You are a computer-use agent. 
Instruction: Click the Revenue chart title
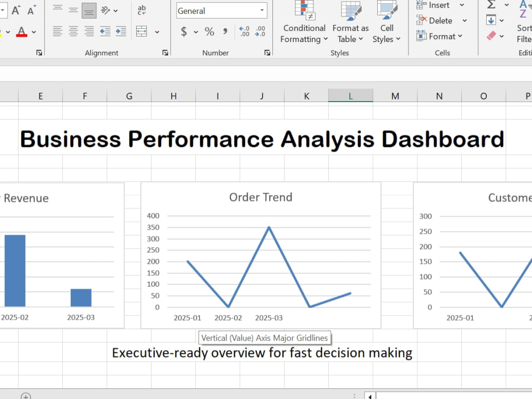click(x=26, y=198)
